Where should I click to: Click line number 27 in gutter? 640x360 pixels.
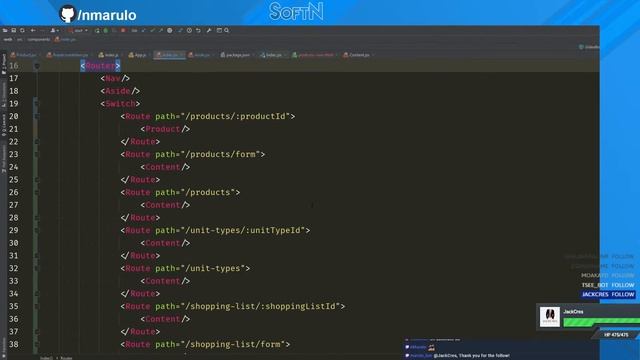pyautogui.click(x=13, y=205)
